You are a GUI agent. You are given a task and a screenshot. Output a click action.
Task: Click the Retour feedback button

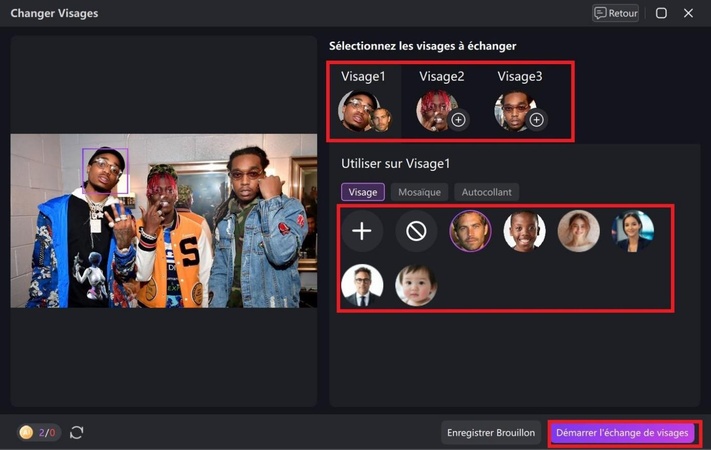coord(615,13)
